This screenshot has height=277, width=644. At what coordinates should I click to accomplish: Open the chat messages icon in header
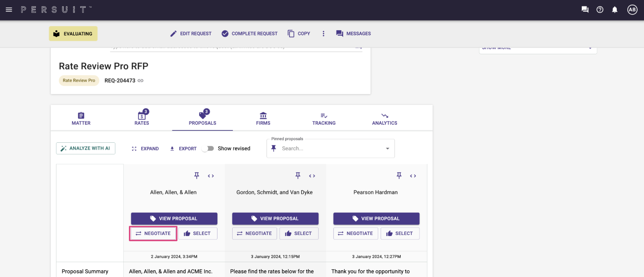[x=585, y=10]
